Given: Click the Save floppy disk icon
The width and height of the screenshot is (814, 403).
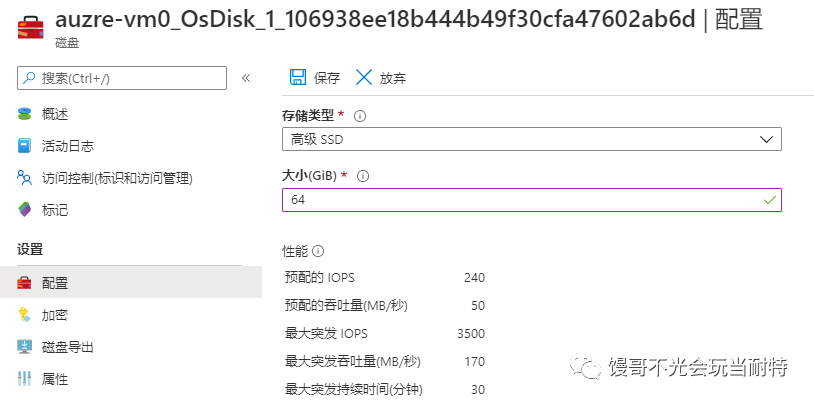Looking at the screenshot, I should (297, 78).
